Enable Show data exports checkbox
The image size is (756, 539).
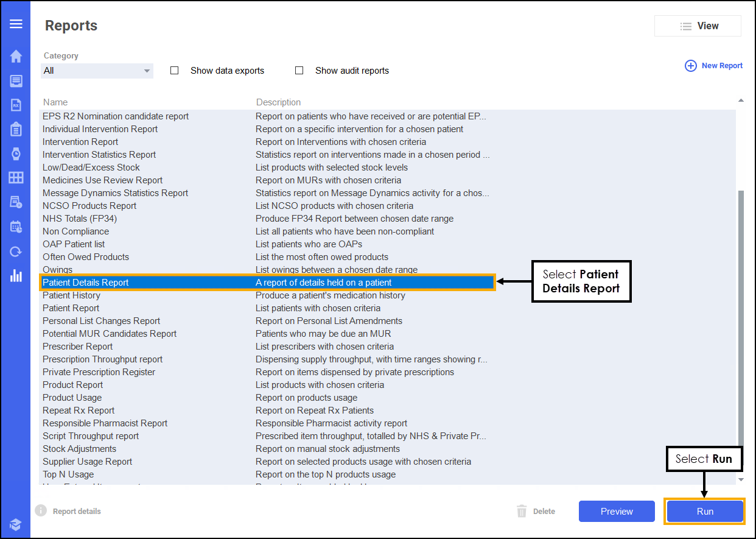175,71
